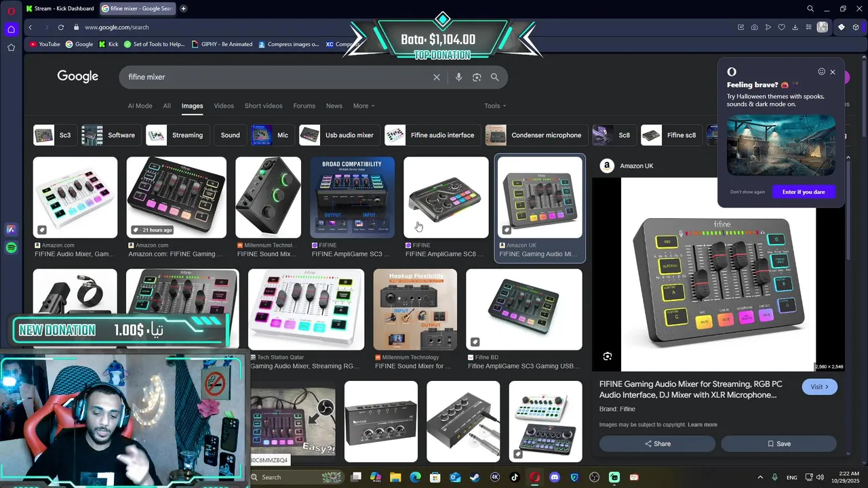Image resolution: width=868 pixels, height=488 pixels.
Task: Open new tab with plus button
Action: pyautogui.click(x=183, y=9)
